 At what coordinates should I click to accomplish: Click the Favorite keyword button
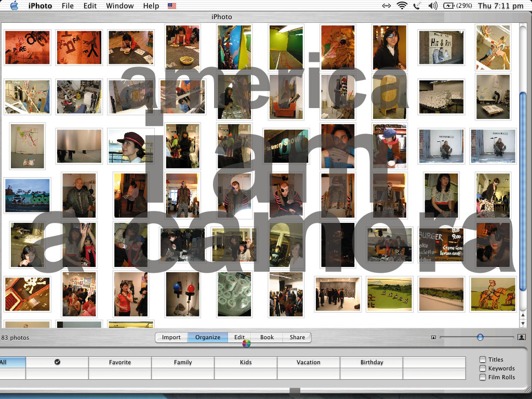120,362
